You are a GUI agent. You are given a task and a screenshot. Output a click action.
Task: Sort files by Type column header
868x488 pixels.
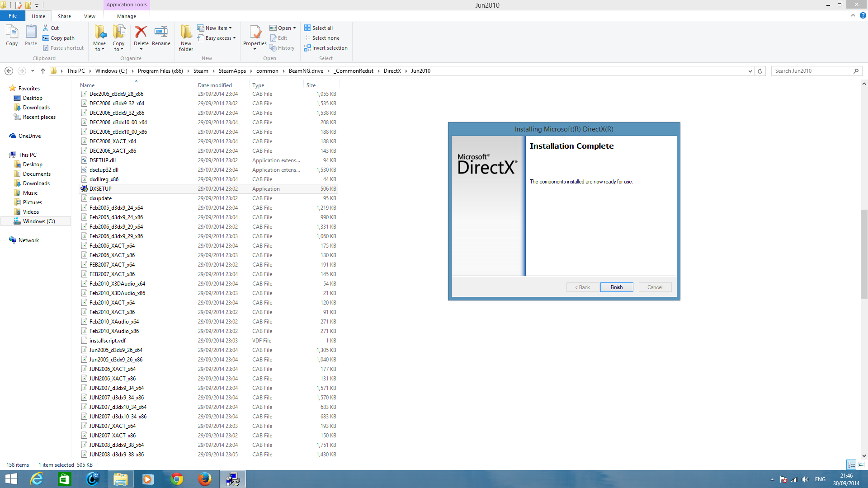277,85
